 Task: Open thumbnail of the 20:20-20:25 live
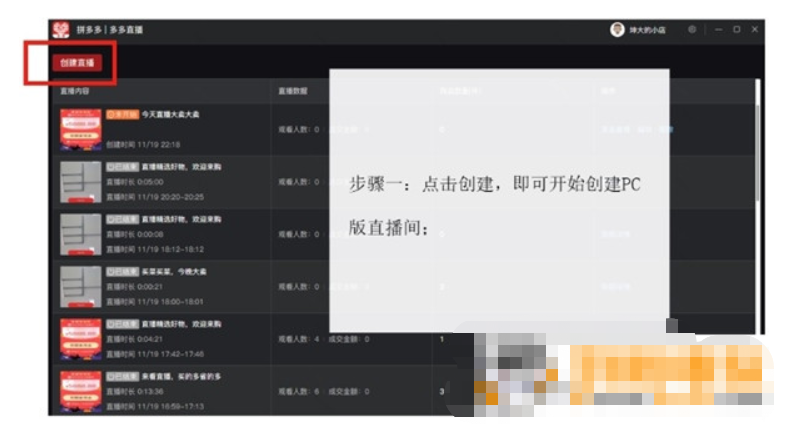(x=81, y=182)
